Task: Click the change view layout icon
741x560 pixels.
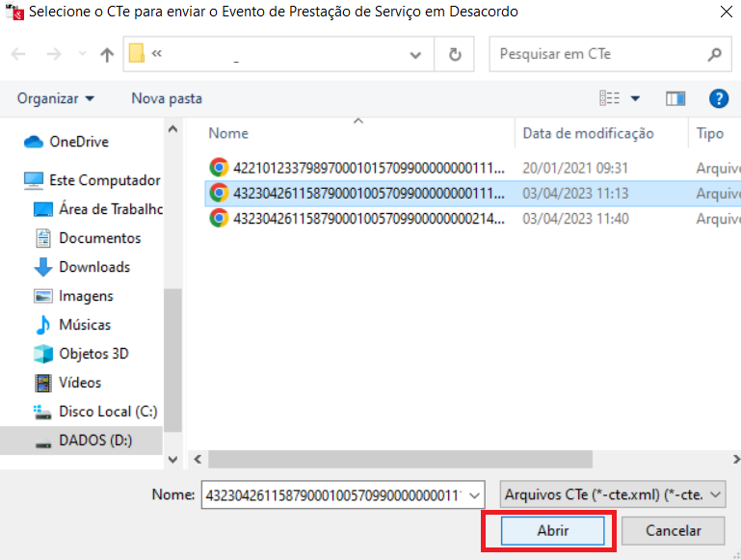Action: (609, 98)
